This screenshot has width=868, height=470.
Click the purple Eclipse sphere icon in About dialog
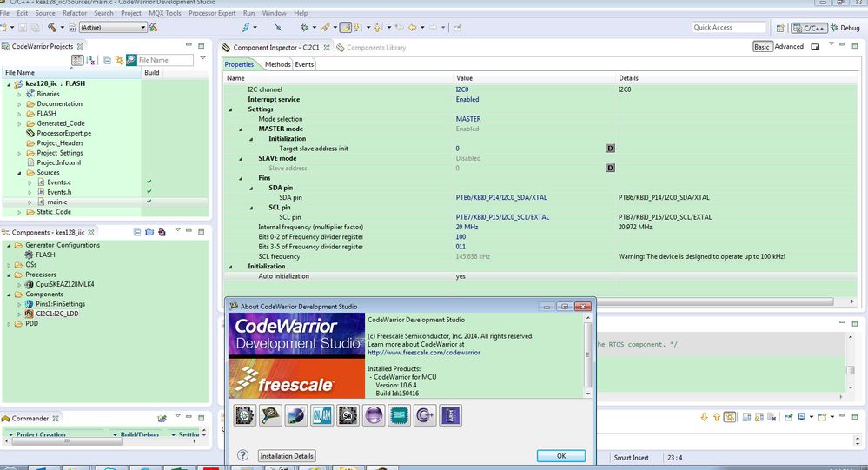point(374,415)
